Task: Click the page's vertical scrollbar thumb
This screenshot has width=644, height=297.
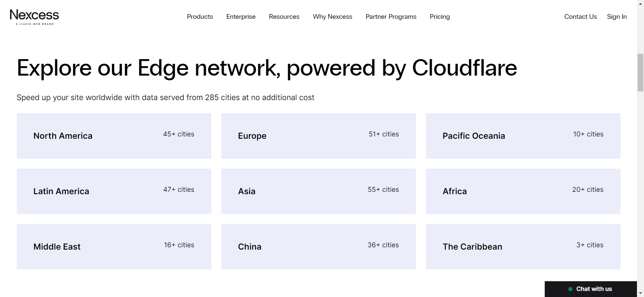Action: click(x=640, y=72)
